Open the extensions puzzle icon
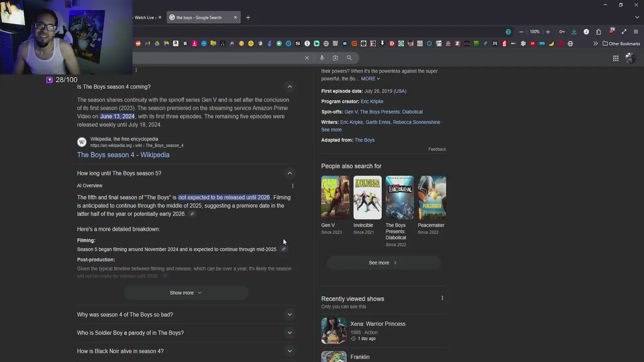The image size is (644, 362). click(599, 32)
